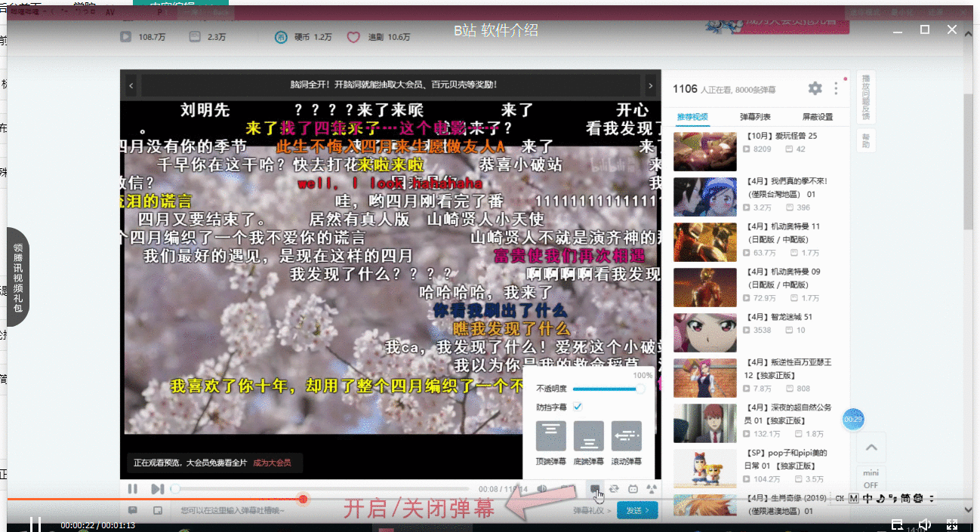The height and width of the screenshot is (532, 980).
Task: Skip to the next episode in the player
Action: point(157,489)
